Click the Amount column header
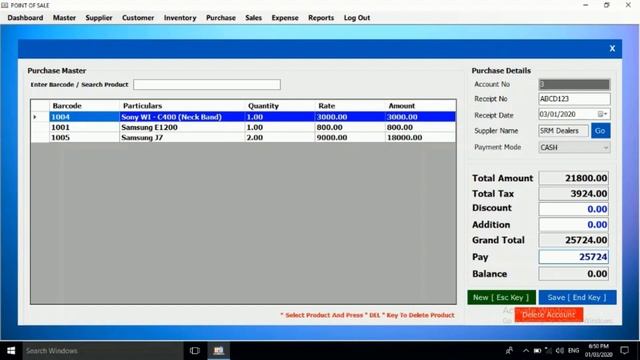This screenshot has height=360, width=640. 421,106
